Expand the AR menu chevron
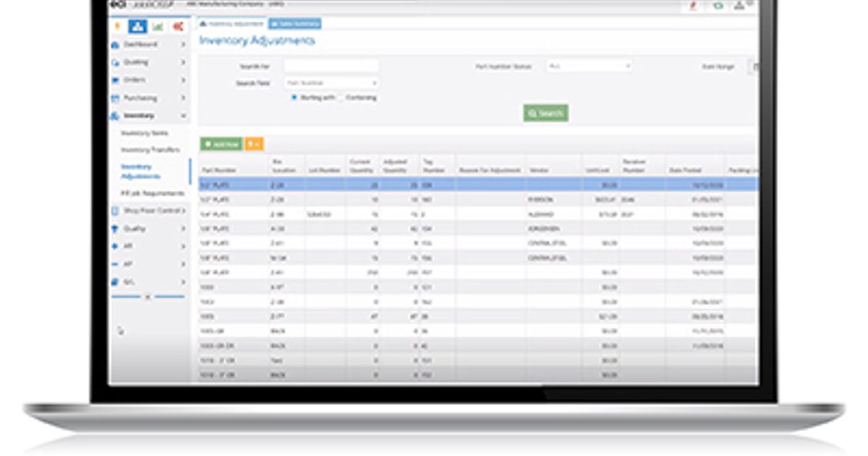868x456 pixels. point(183,246)
